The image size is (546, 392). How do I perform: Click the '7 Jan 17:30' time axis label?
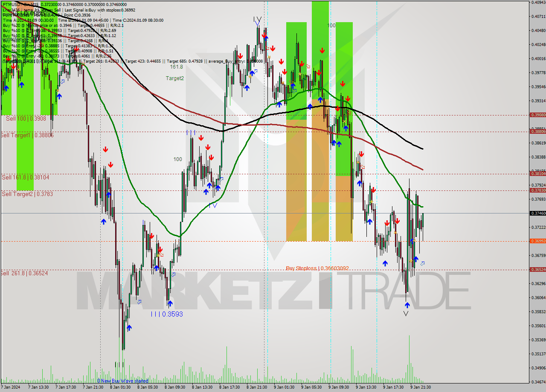[x=65, y=387]
